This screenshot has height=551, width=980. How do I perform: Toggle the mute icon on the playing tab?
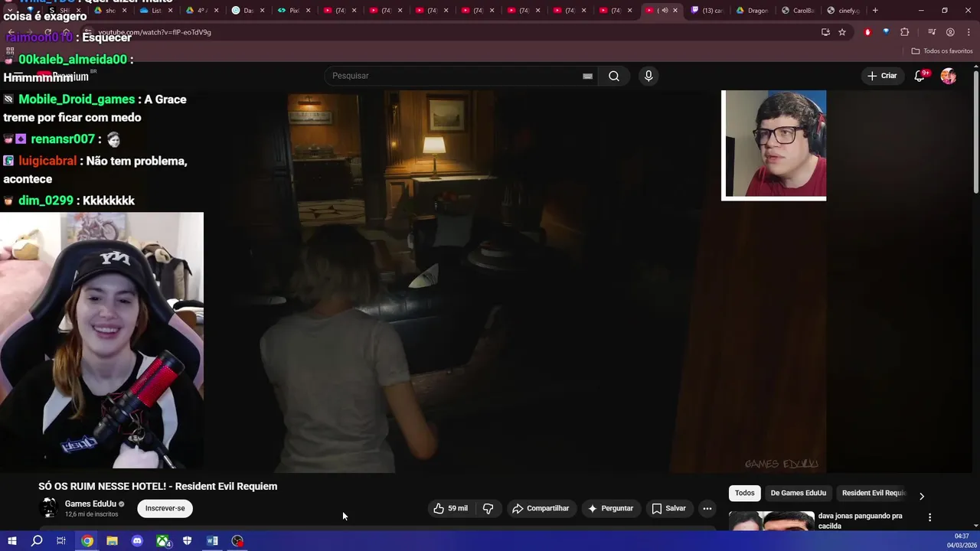[664, 11]
